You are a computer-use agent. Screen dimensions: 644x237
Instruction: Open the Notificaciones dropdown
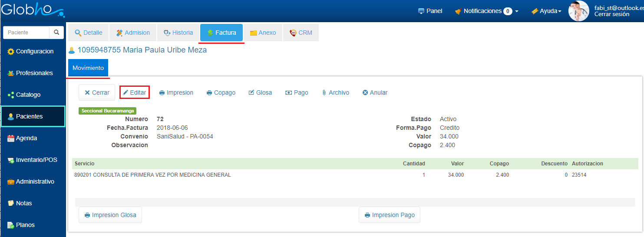486,11
